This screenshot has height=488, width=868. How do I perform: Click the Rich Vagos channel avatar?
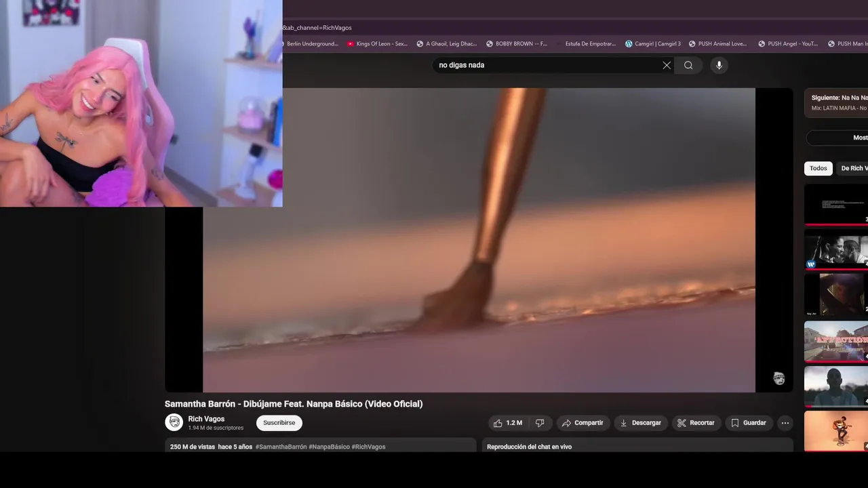tap(174, 422)
